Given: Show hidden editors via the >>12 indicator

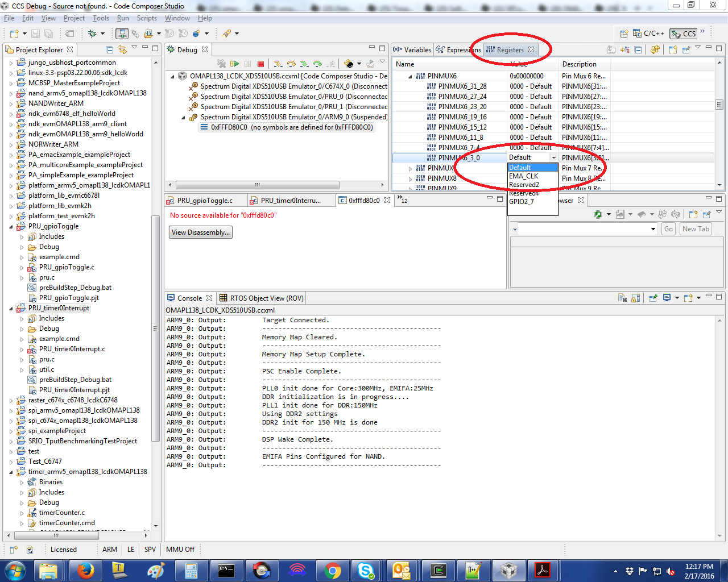Looking at the screenshot, I should [402, 199].
